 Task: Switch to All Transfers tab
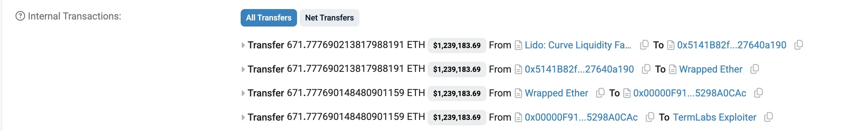[x=269, y=17]
